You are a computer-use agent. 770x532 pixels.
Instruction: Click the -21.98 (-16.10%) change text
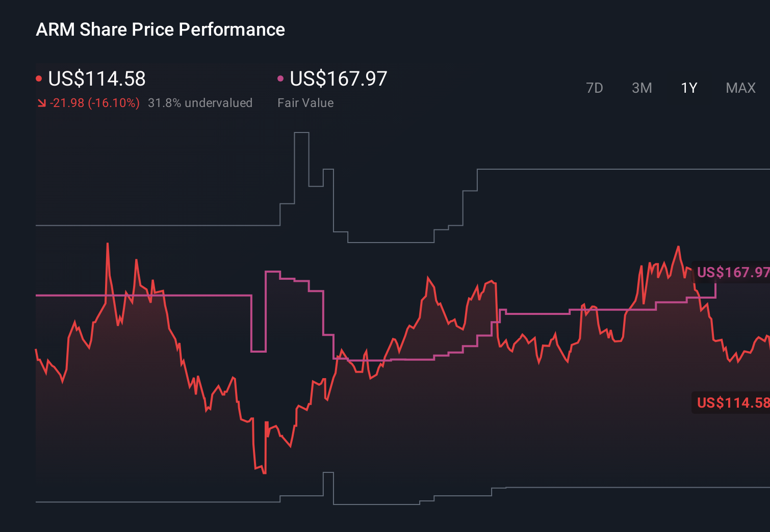pos(95,103)
